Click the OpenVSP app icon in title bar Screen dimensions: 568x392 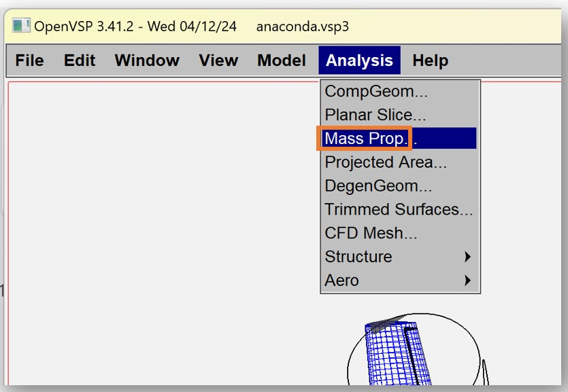pos(21,26)
